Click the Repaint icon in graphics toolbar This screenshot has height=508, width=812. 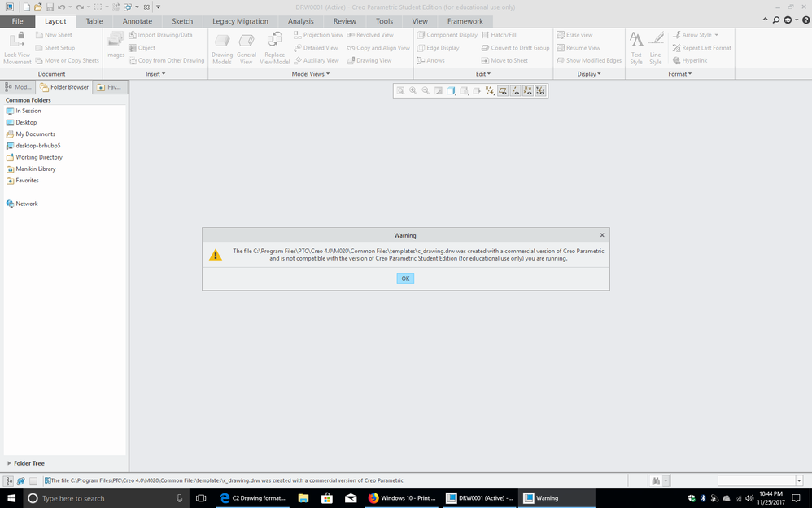point(438,90)
